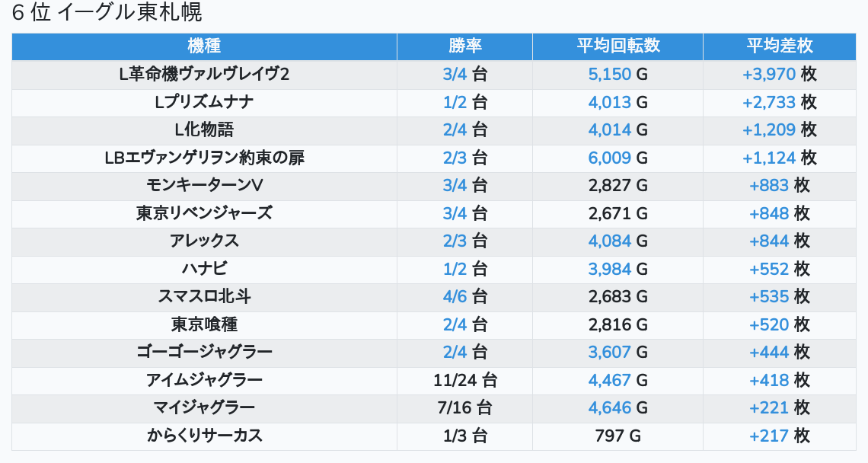The width and height of the screenshot is (868, 463).
Task: Open the L革命機ヴァルヴレイヴ2 machine row
Action: pyautogui.click(x=204, y=74)
